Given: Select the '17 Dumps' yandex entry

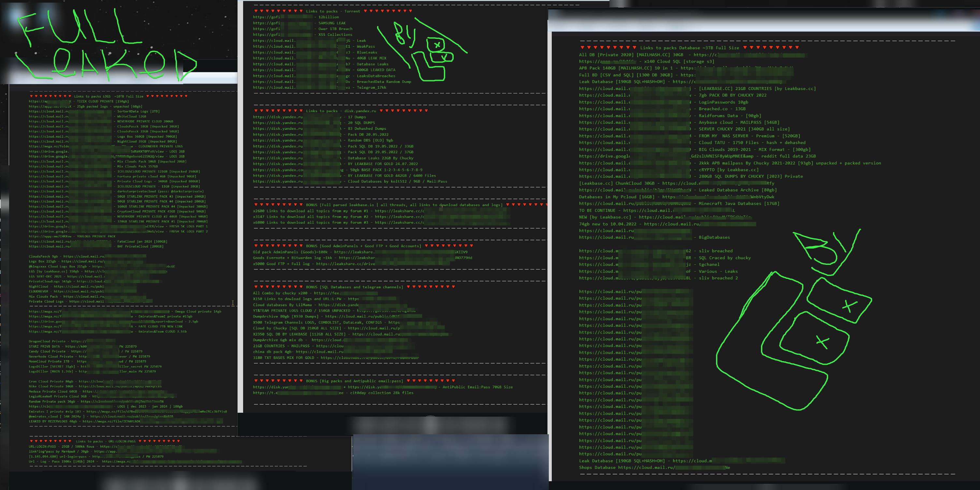Looking at the screenshot, I should (x=309, y=117).
